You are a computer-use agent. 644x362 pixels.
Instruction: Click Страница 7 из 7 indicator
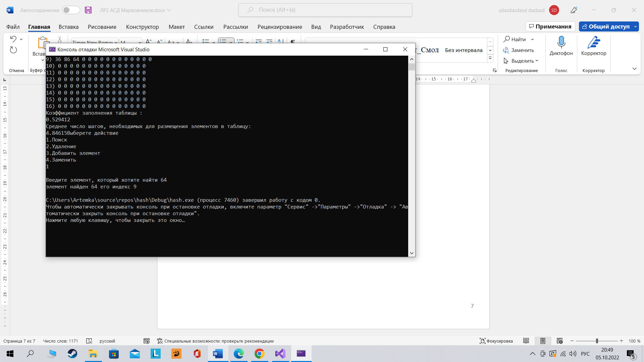click(x=19, y=341)
